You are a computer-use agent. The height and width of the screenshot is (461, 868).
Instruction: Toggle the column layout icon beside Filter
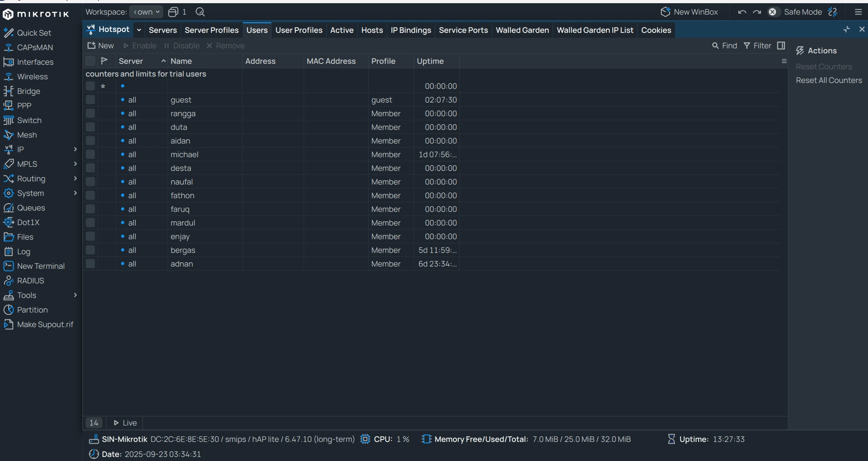(781, 46)
